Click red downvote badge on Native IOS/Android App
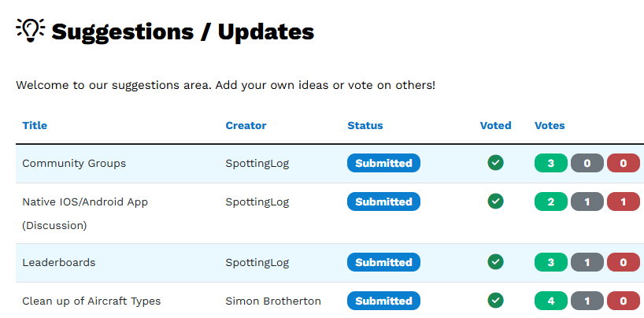This screenshot has width=644, height=318. (x=624, y=202)
